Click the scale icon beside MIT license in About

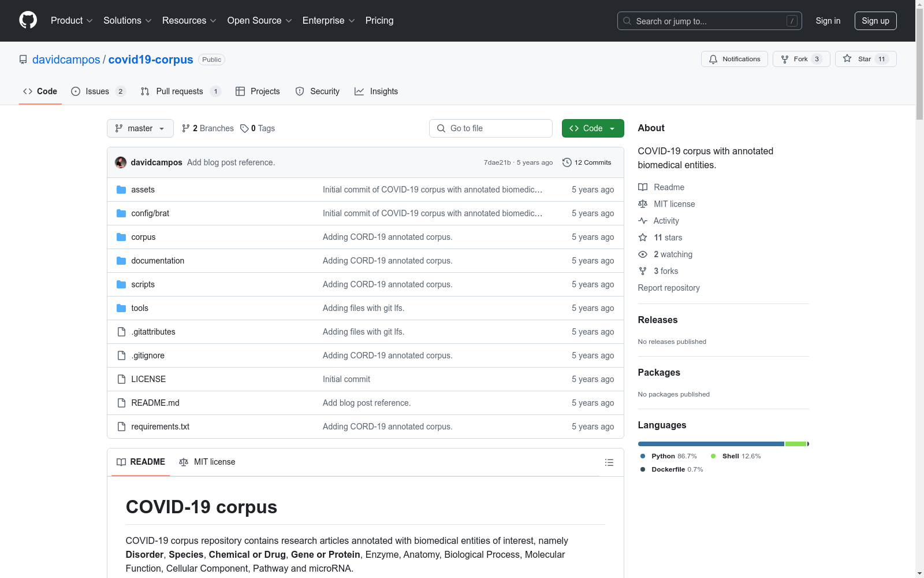(x=643, y=204)
